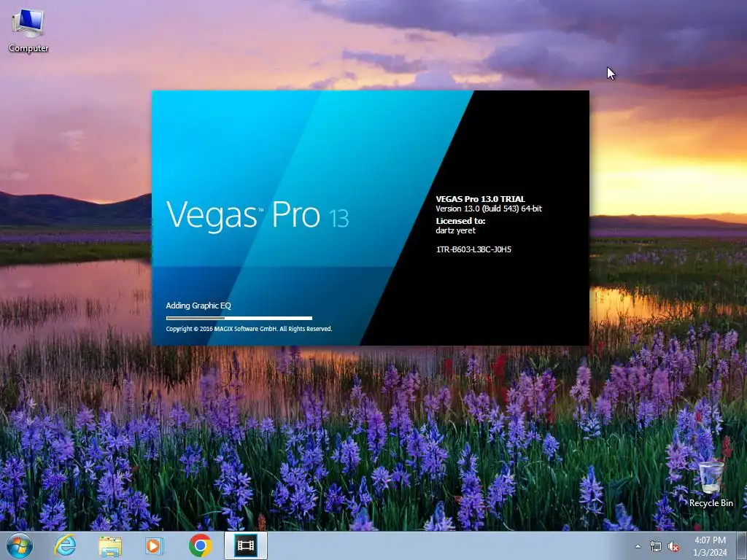Select the Recycle Bin desktop icon
This screenshot has width=747, height=560.
click(711, 484)
